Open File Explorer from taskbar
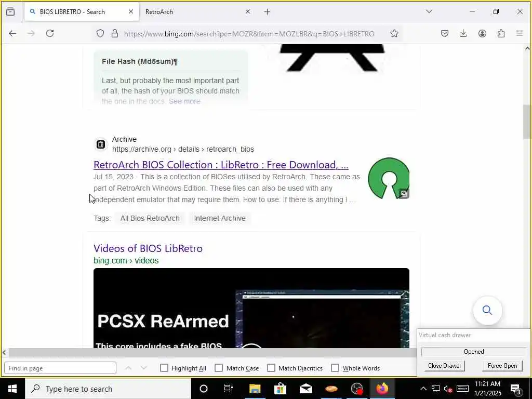This screenshot has width=532, height=399. (x=255, y=389)
